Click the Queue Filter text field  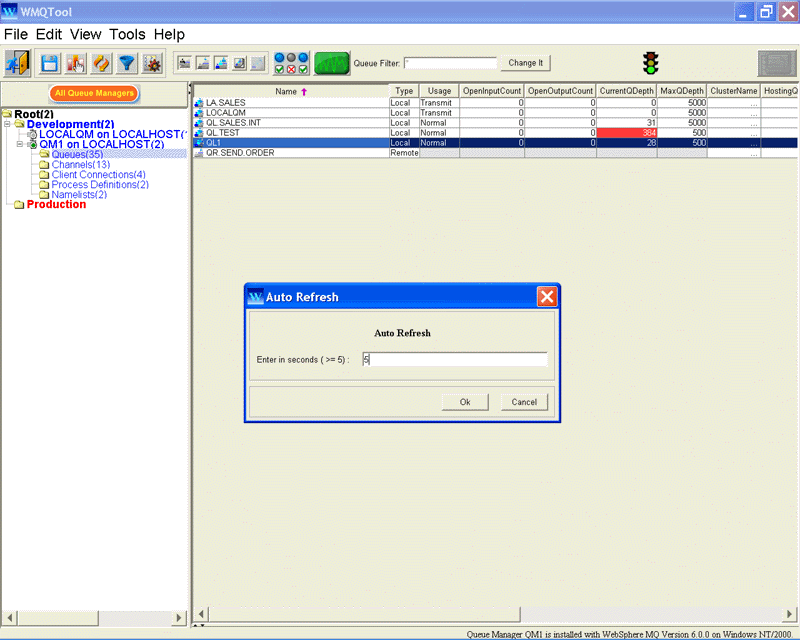click(451, 63)
